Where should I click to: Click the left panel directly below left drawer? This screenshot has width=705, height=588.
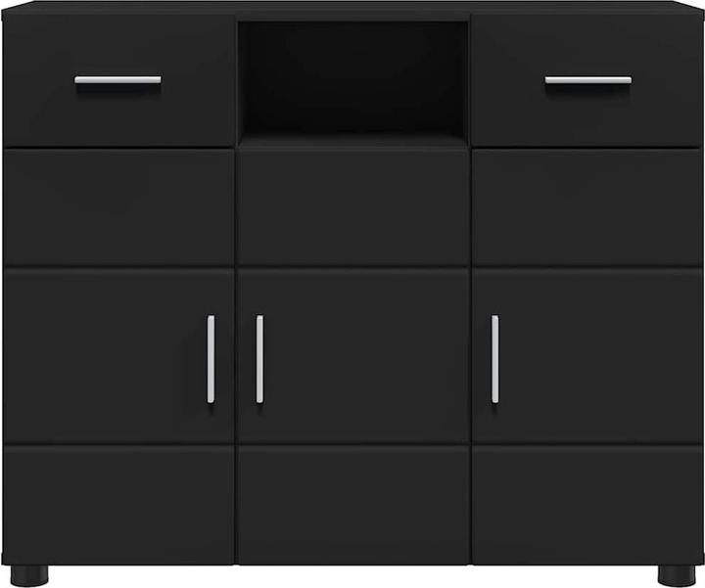point(119,207)
